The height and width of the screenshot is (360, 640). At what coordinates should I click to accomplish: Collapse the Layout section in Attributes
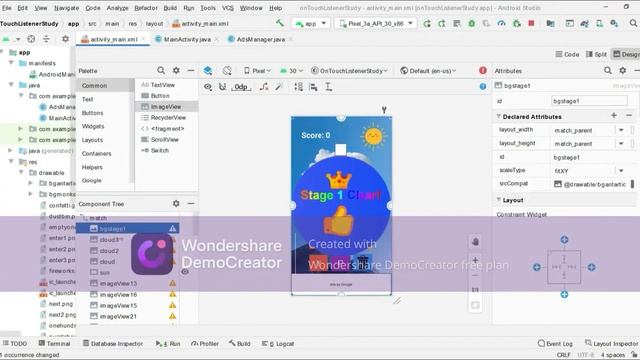pos(498,200)
